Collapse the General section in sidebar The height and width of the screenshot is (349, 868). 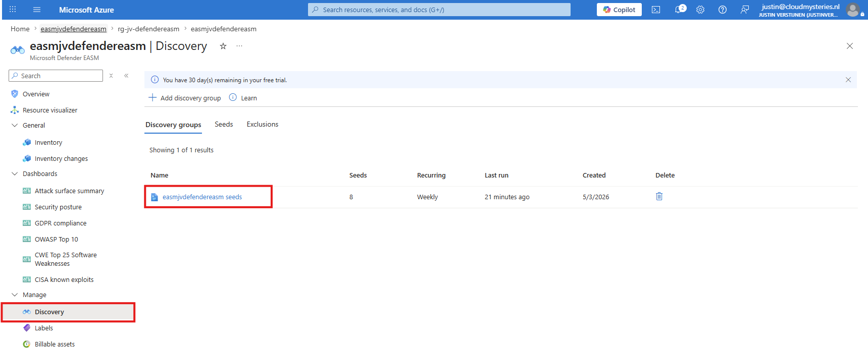pos(15,125)
